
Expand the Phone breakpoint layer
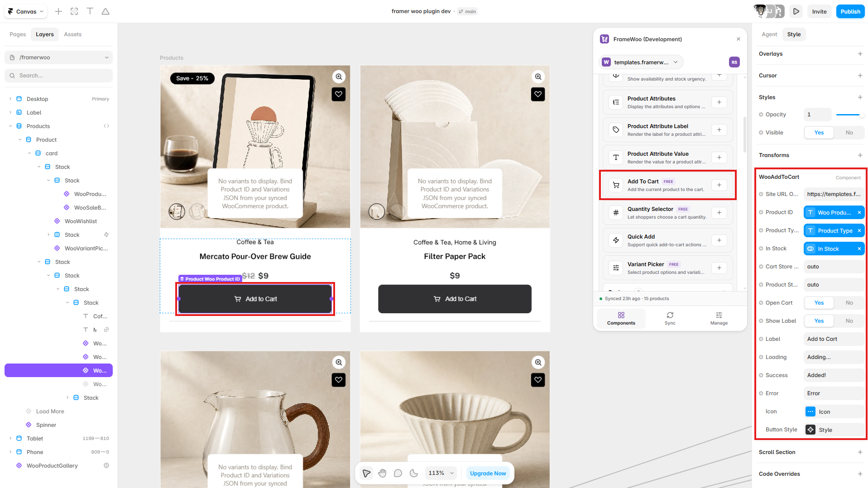(x=10, y=452)
